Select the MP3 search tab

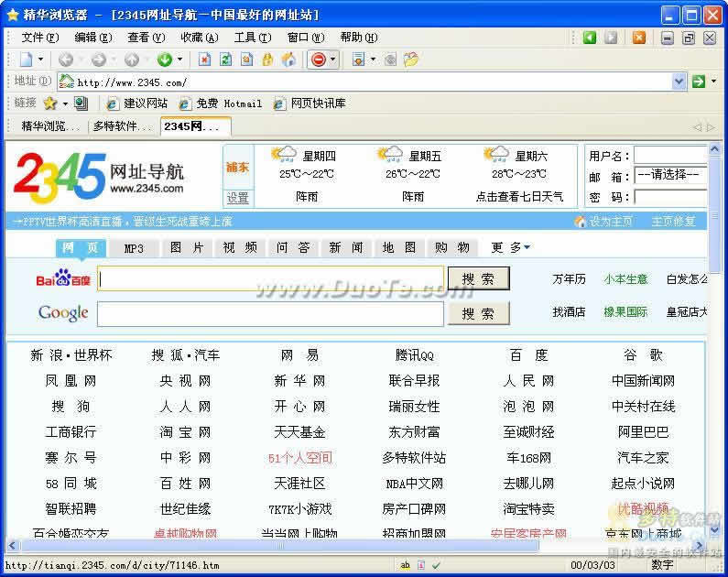click(134, 248)
